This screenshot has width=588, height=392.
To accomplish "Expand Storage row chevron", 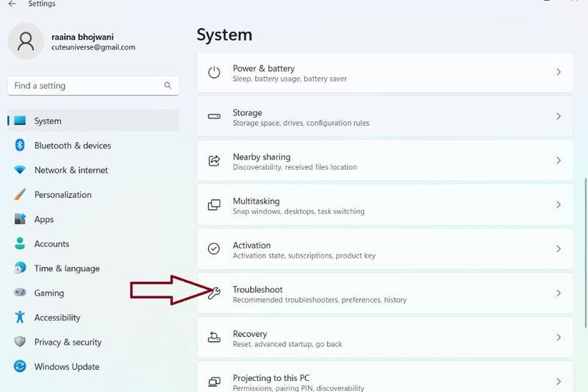I will pos(559,116).
